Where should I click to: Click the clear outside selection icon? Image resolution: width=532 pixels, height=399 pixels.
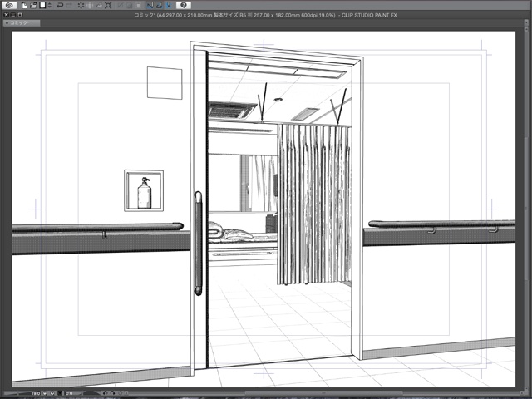(90, 6)
